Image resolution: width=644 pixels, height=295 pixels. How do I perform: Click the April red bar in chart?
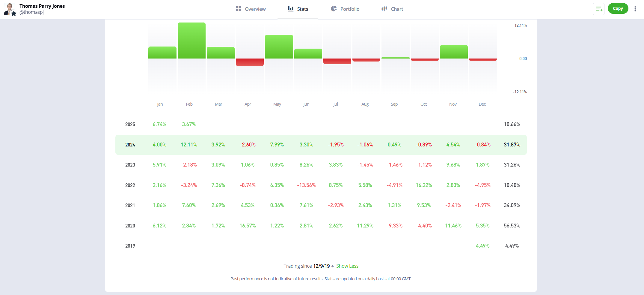click(x=250, y=62)
